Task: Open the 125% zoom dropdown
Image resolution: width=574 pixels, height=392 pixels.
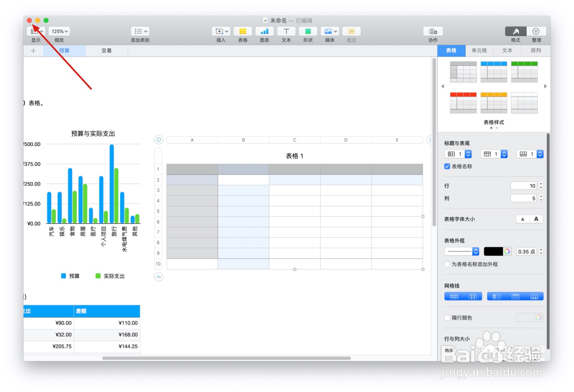Action: [59, 31]
